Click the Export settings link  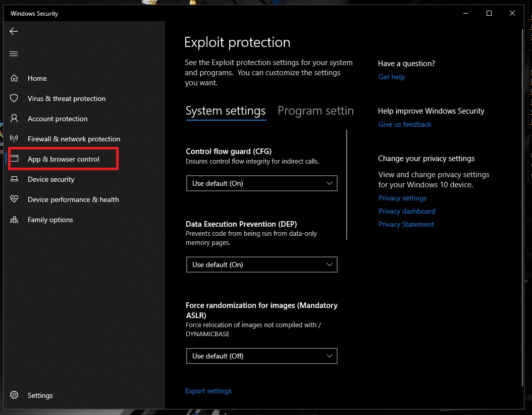click(208, 391)
